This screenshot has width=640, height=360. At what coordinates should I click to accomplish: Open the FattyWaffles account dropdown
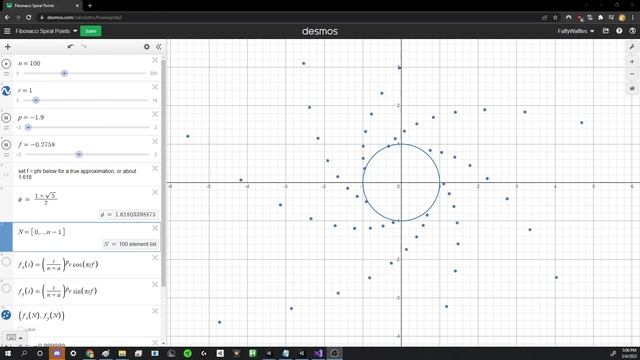coord(576,31)
